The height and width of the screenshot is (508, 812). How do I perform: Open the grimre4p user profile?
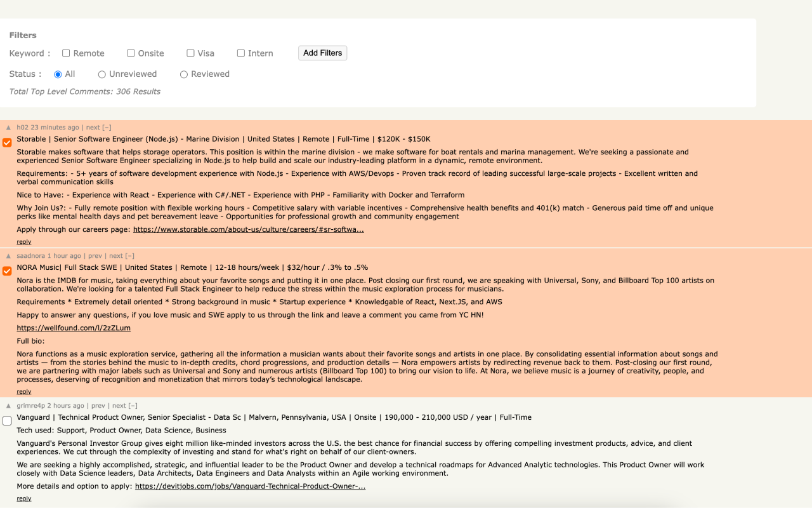(31, 406)
